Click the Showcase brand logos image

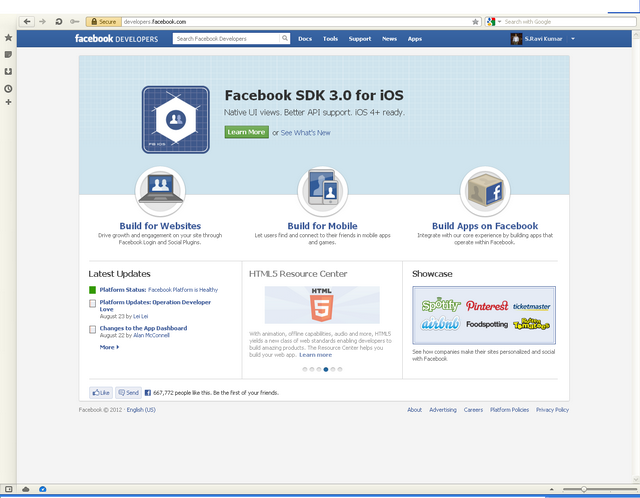coord(484,315)
